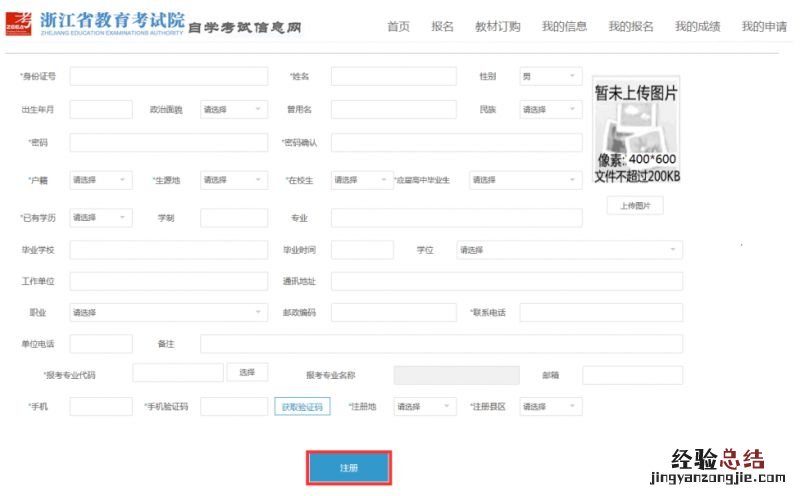Viewport: 800px width, 496px height.
Task: Click the 联系电话 contact phone field
Action: click(x=600, y=313)
